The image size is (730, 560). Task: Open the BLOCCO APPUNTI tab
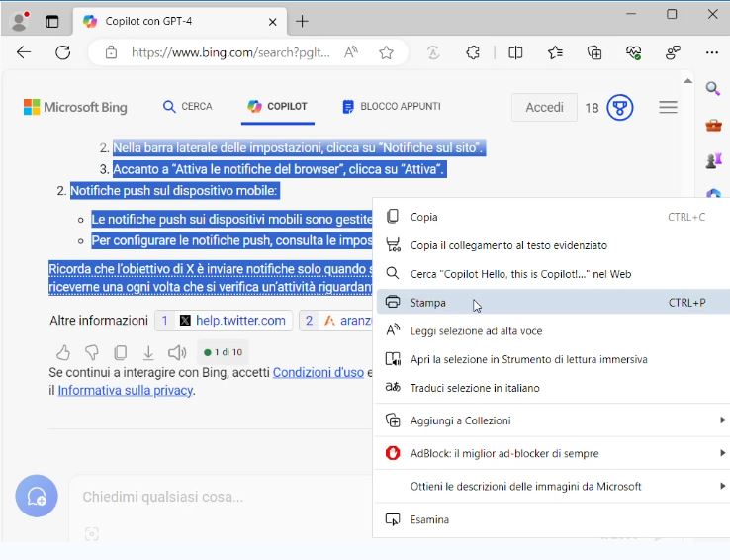[x=392, y=107]
